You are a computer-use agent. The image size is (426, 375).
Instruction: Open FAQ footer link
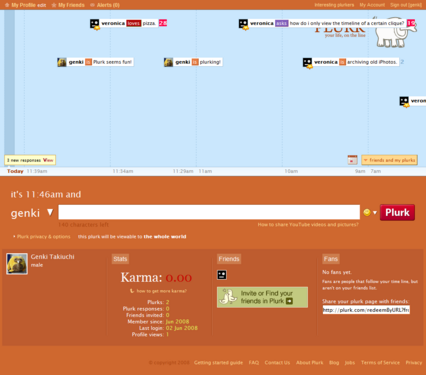[254, 363]
